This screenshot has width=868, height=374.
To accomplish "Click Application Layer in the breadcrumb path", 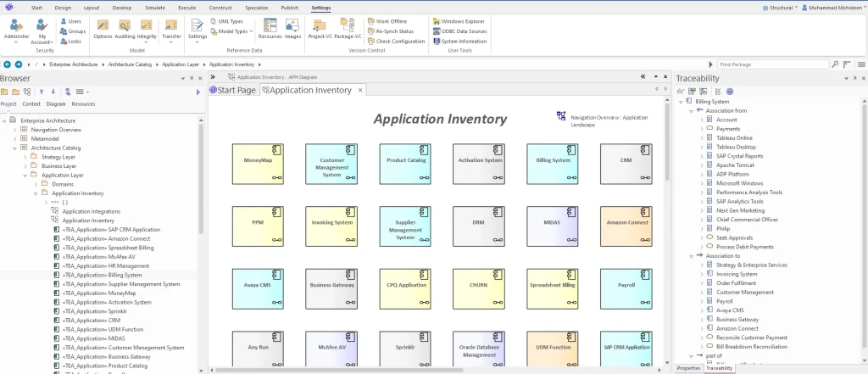I will (x=181, y=64).
